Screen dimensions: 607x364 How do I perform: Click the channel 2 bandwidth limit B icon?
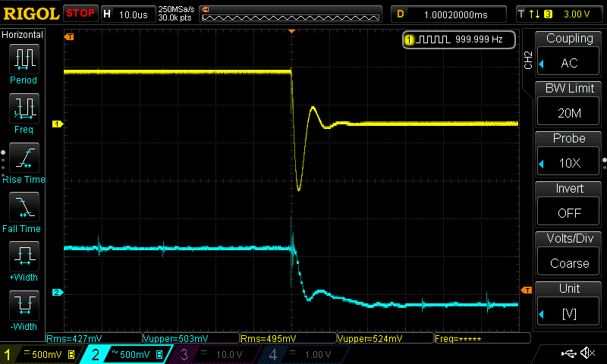(159, 354)
